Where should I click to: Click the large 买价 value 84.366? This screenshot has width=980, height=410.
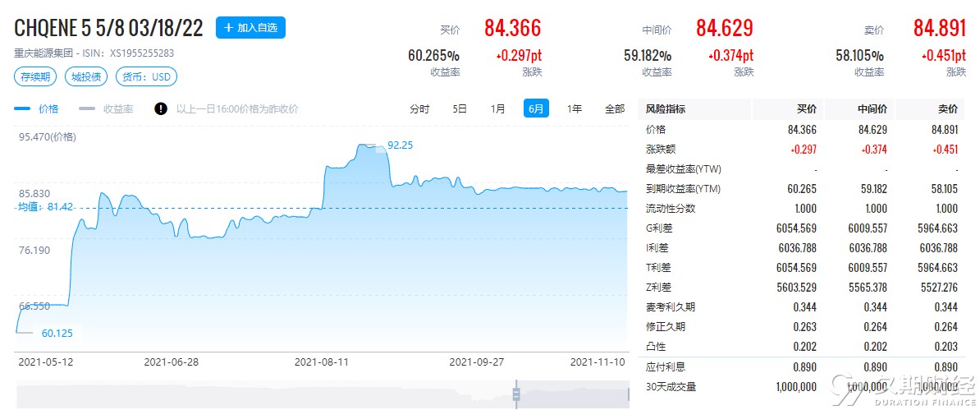[x=512, y=28]
